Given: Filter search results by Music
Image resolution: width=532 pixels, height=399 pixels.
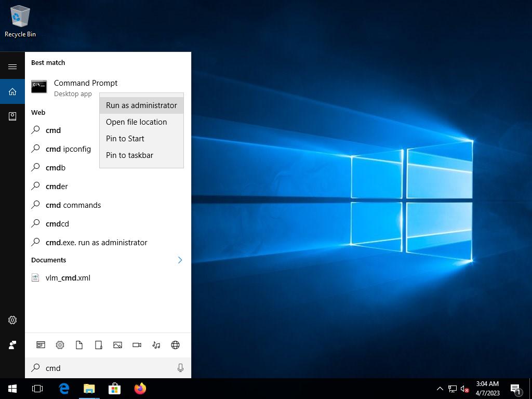Looking at the screenshot, I should click(156, 345).
